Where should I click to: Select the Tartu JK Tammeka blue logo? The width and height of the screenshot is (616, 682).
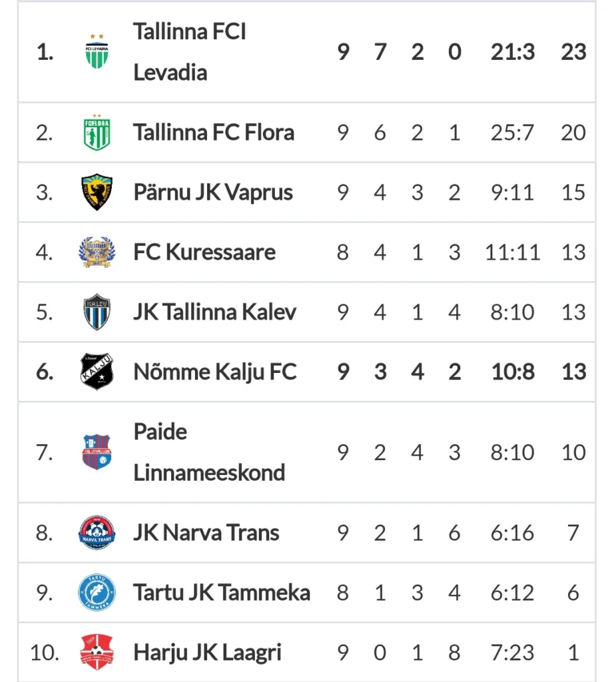point(97,592)
